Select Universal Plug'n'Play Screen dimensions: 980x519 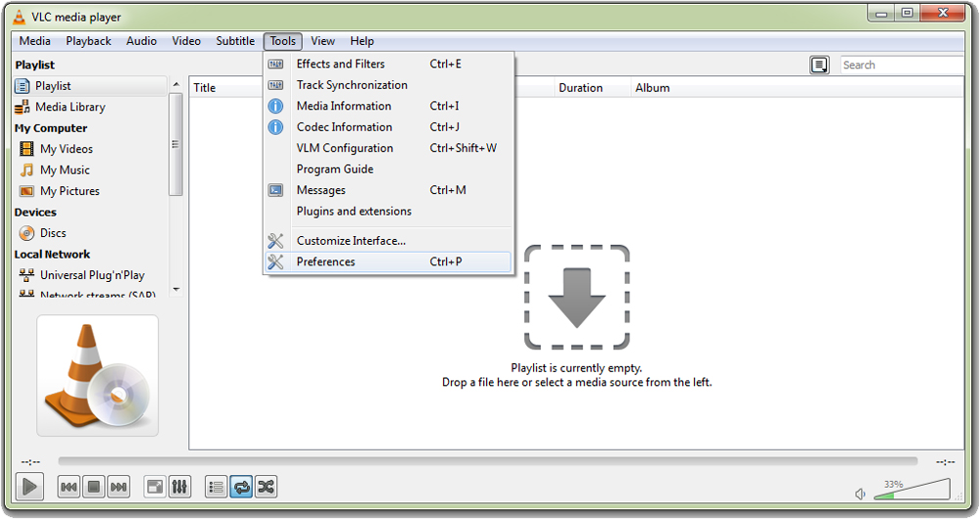click(90, 275)
